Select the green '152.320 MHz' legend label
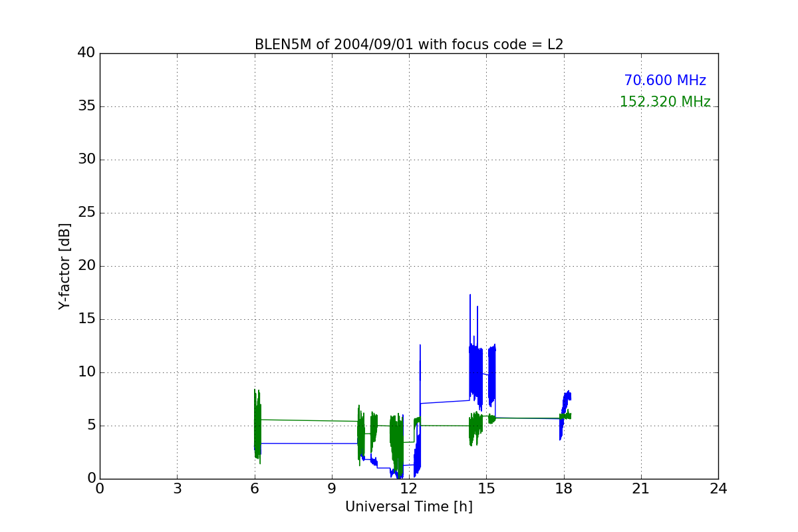Screen dimensions: 798x532 [x=665, y=102]
